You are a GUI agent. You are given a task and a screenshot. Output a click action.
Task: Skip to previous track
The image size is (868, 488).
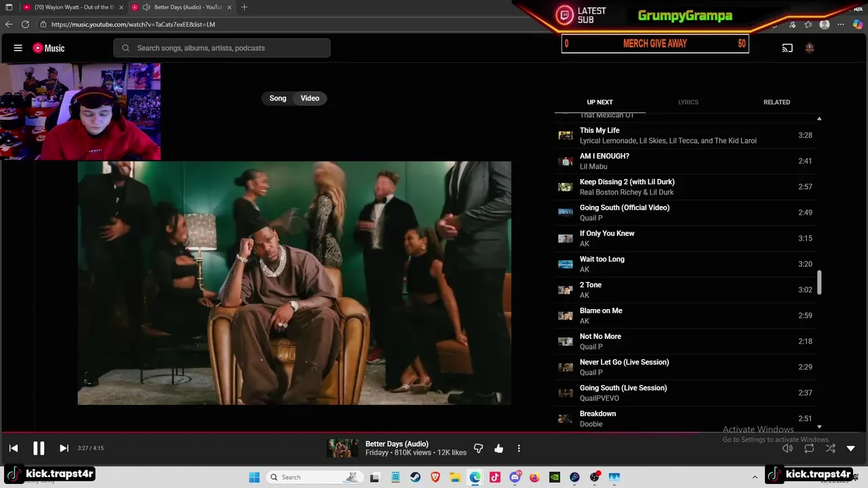(14, 448)
